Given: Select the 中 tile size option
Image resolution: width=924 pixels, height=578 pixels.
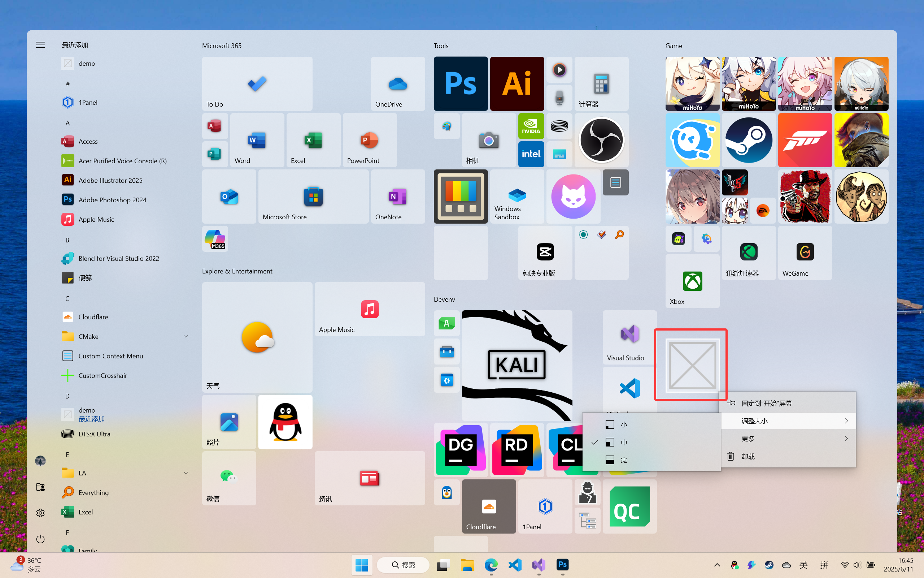Looking at the screenshot, I should click(x=651, y=442).
